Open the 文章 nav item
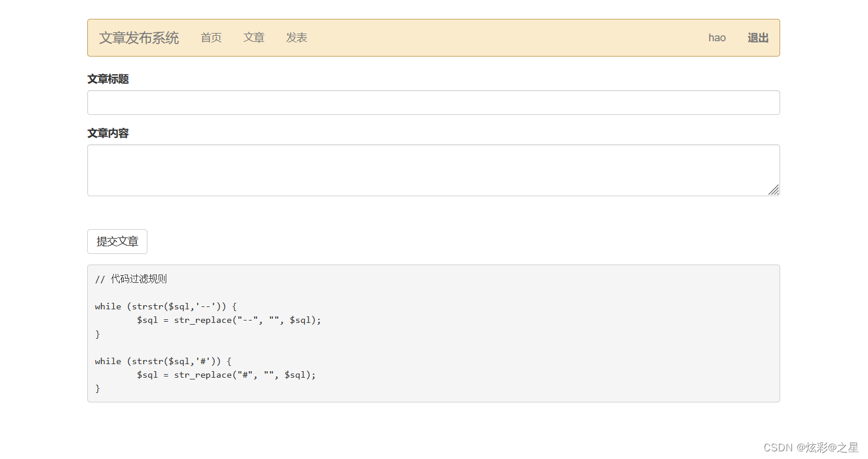The image size is (868, 459). [x=254, y=38]
